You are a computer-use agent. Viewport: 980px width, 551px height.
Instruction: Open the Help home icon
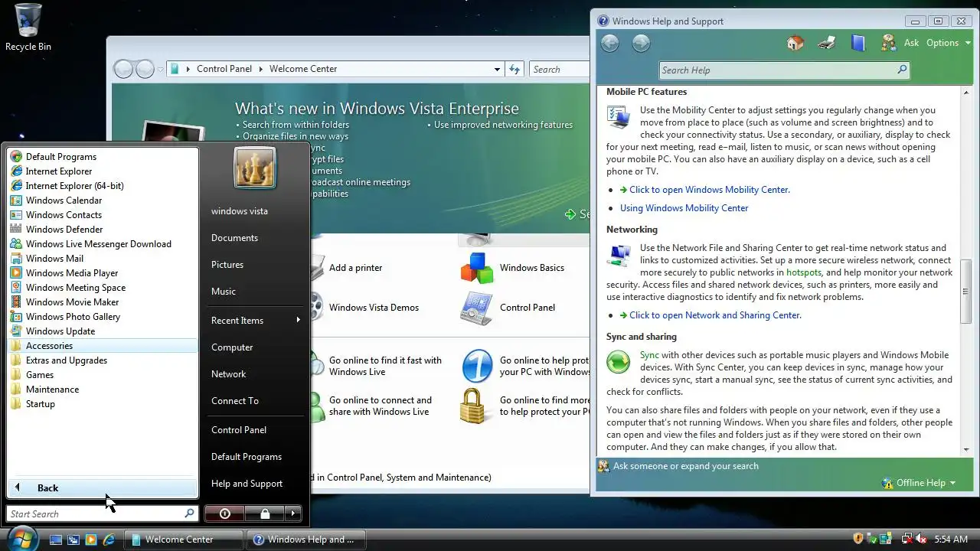point(795,44)
